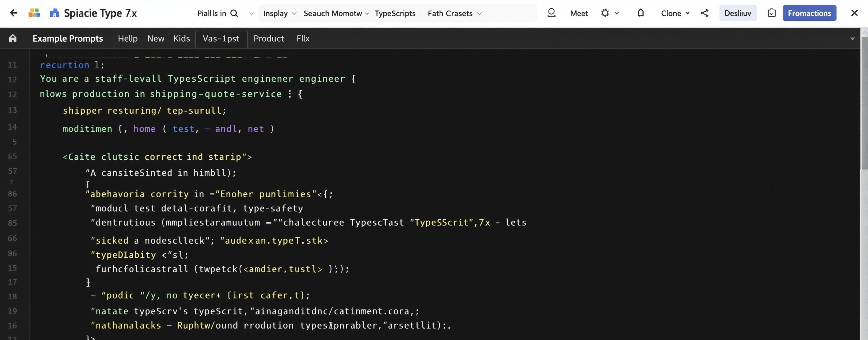
Task: Click 'dentrutious' code line
Action: coord(308,223)
